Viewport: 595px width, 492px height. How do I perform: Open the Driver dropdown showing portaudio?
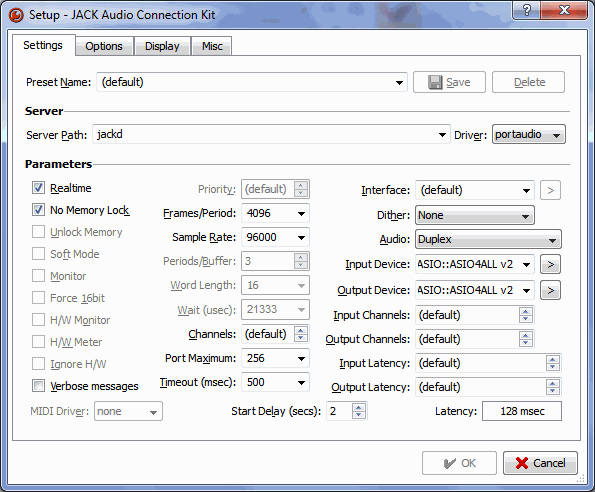click(x=529, y=135)
